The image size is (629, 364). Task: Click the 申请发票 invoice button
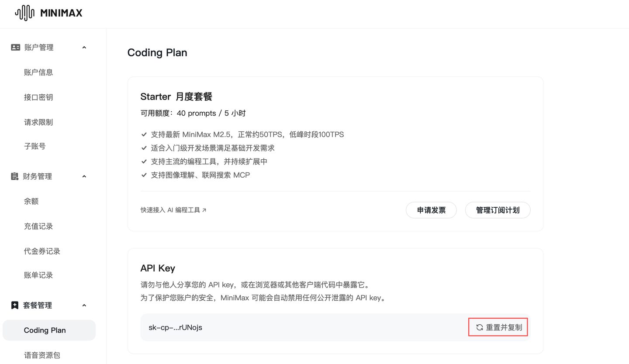431,210
